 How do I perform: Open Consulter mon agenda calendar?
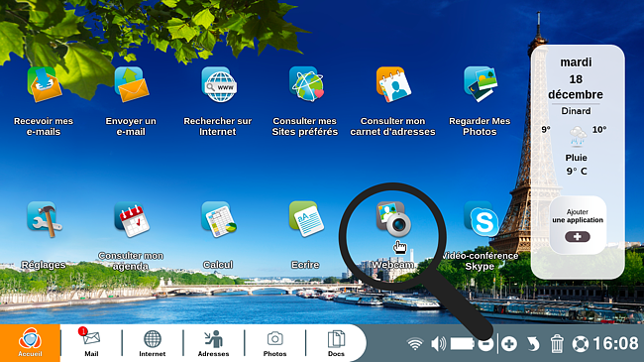tap(132, 219)
